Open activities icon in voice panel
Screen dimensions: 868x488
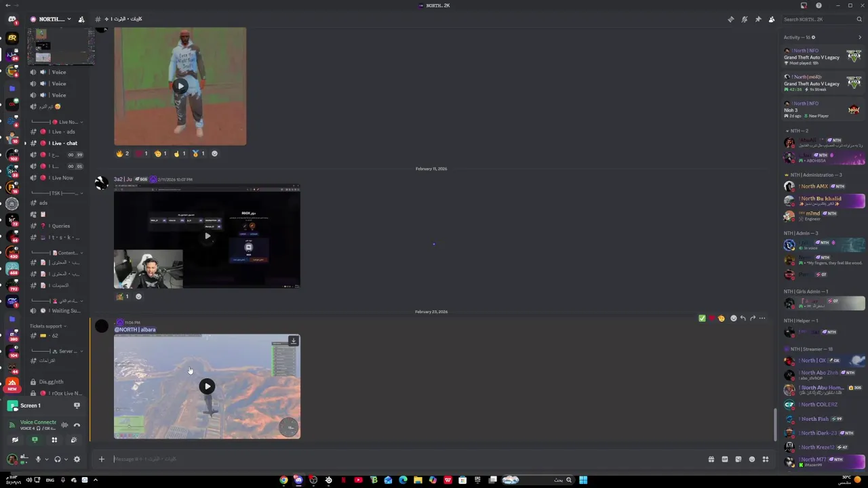(54, 440)
